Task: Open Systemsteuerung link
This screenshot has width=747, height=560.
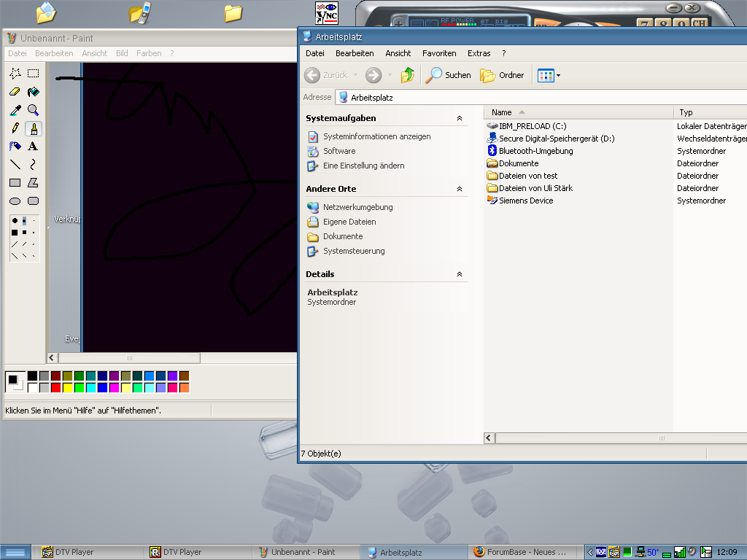Action: tap(354, 251)
